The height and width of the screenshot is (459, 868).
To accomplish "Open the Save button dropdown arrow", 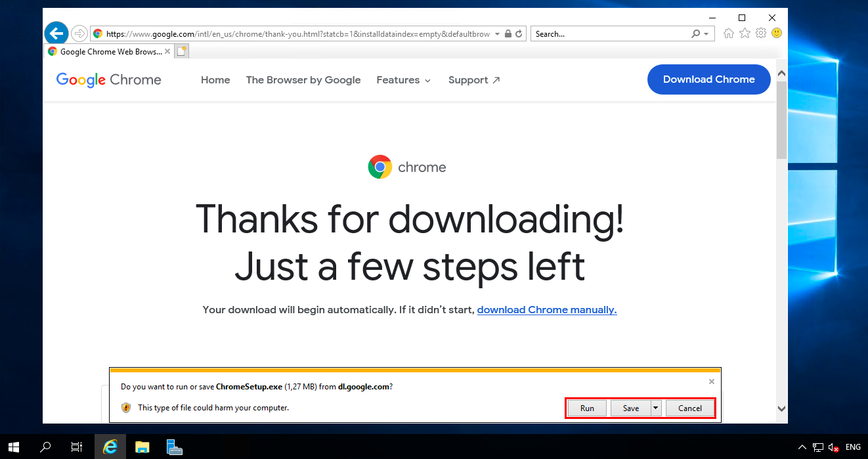I will click(655, 408).
